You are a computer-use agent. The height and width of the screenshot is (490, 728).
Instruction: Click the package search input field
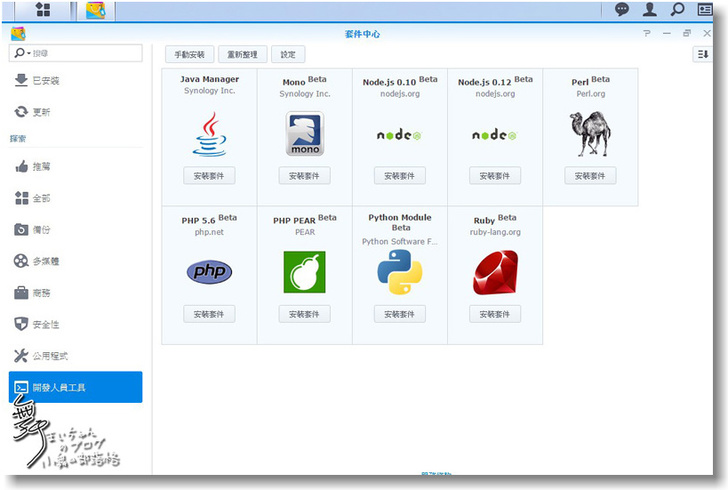click(x=76, y=53)
